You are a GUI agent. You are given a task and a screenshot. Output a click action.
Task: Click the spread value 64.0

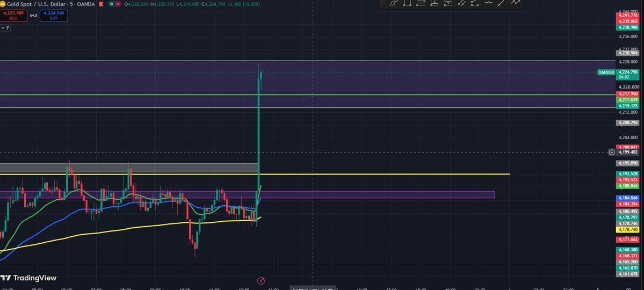pos(33,16)
